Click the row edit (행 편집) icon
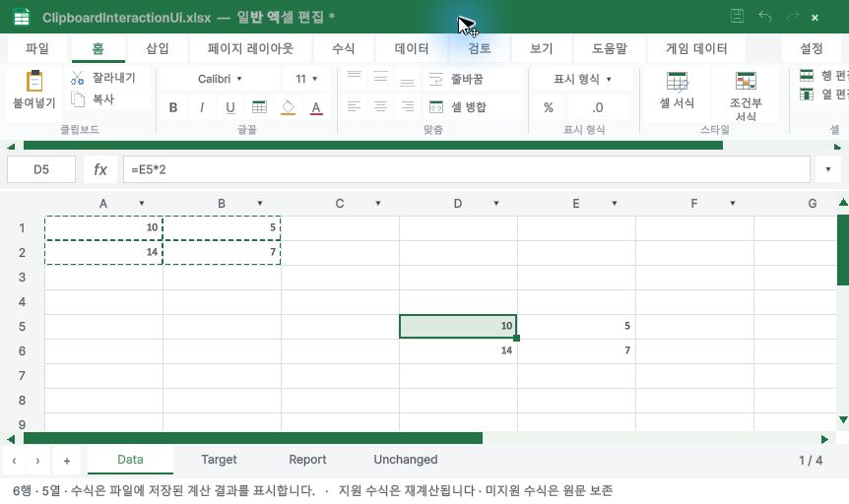The width and height of the screenshot is (849, 504). pyautogui.click(x=807, y=75)
